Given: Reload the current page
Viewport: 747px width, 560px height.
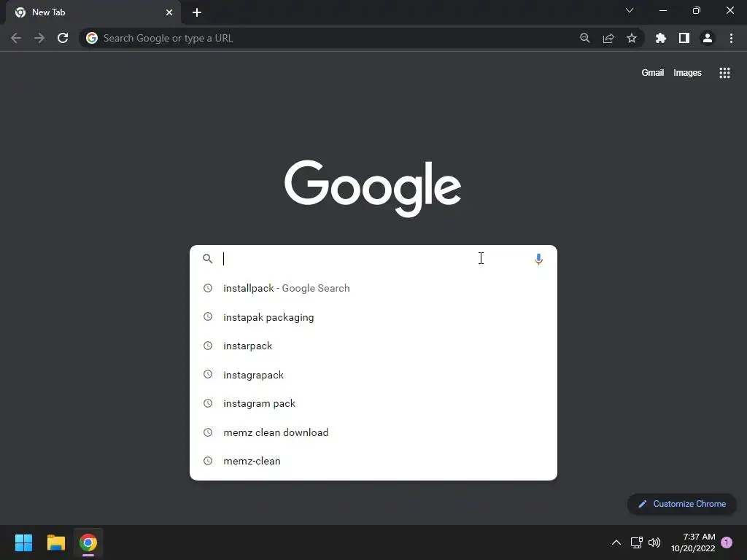Looking at the screenshot, I should (63, 38).
